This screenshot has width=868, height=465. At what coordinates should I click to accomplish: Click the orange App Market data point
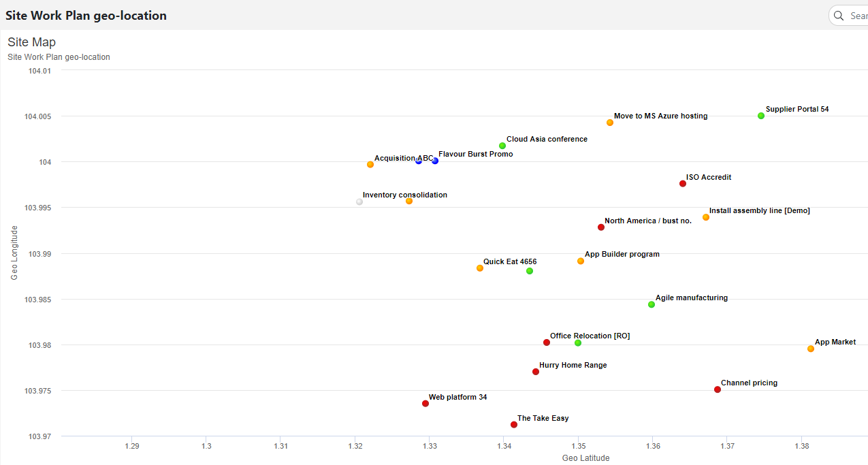pyautogui.click(x=811, y=349)
